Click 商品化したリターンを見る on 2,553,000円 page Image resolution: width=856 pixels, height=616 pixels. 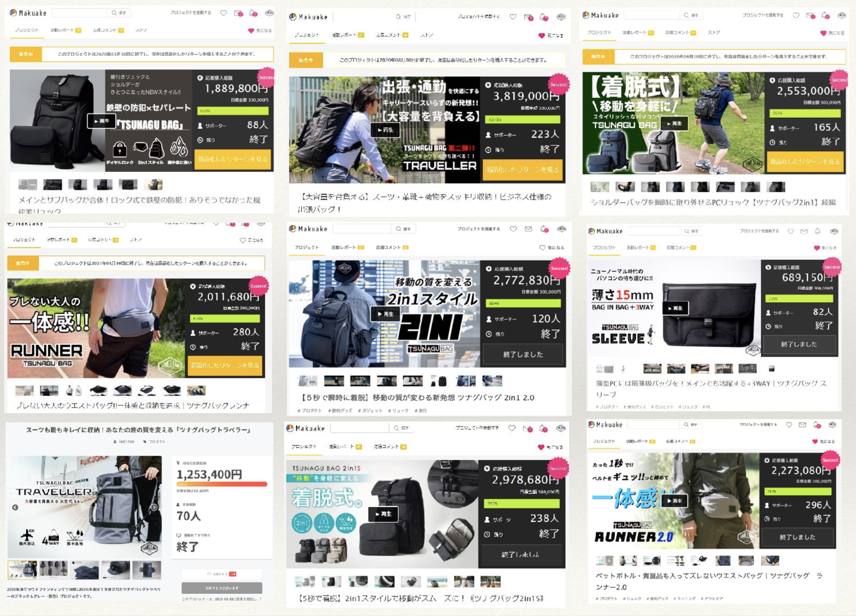(x=804, y=162)
